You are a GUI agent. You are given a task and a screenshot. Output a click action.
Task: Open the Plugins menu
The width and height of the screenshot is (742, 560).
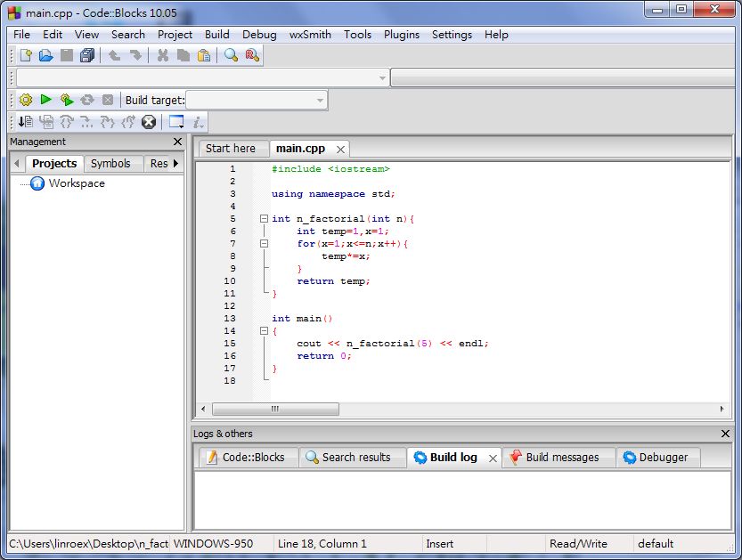402,35
